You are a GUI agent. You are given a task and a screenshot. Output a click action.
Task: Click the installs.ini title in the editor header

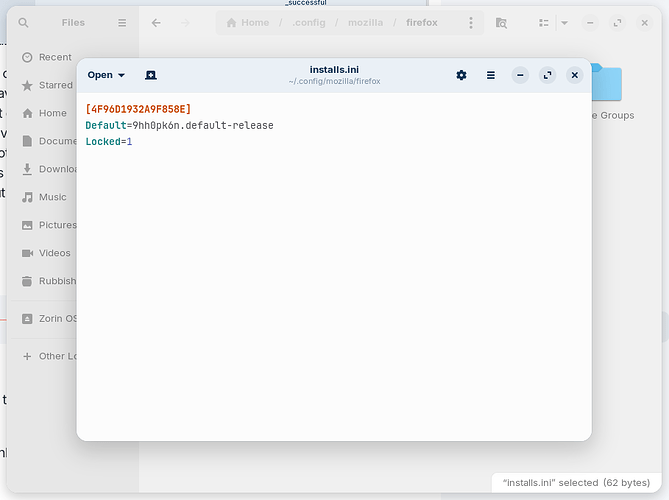[x=334, y=70]
